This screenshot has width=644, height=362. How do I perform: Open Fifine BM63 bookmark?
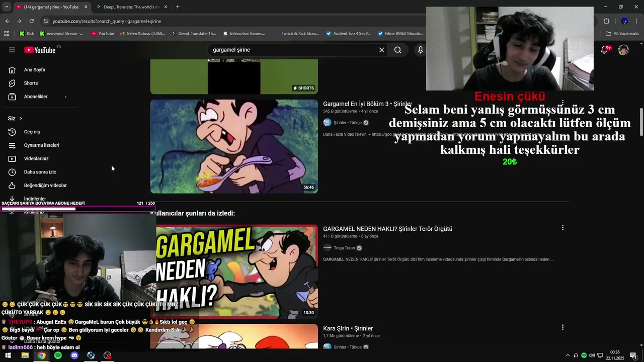pos(400,34)
